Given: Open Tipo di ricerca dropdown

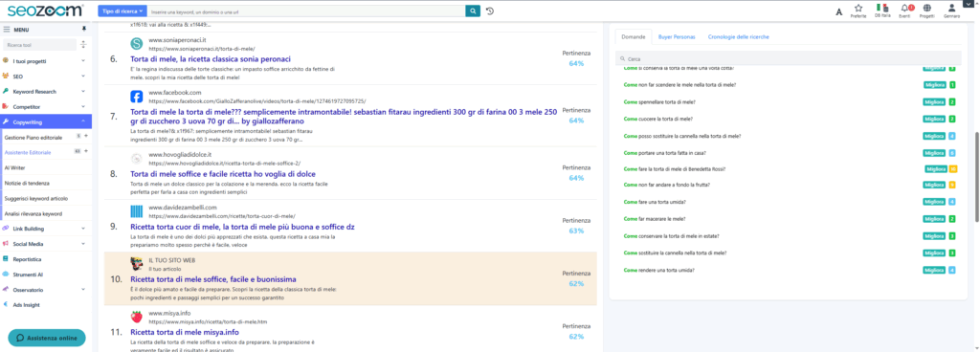Looking at the screenshot, I should 122,11.
